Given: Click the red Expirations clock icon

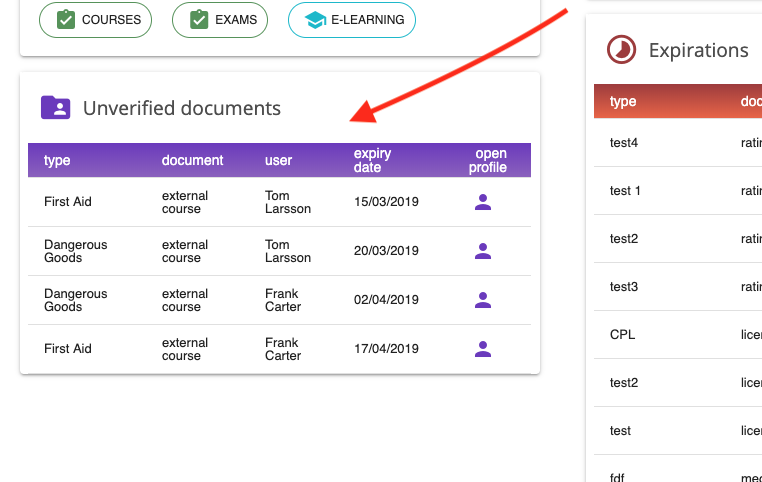Looking at the screenshot, I should click(621, 50).
